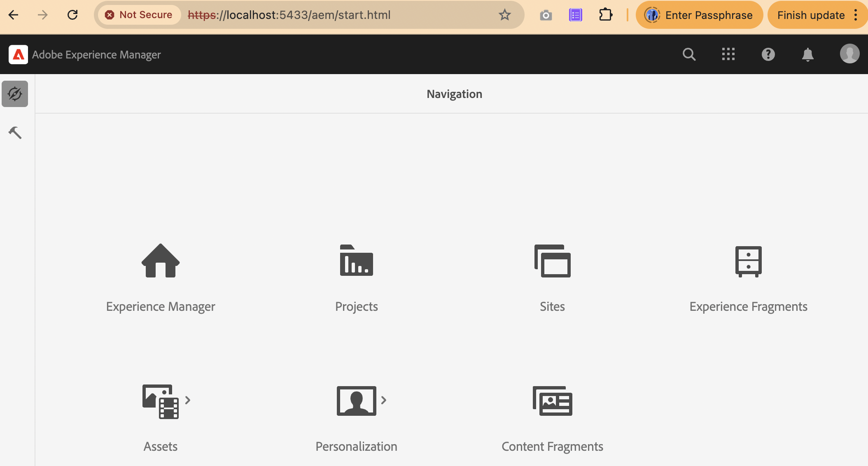Open the AEM search magnifier

[x=689, y=54]
